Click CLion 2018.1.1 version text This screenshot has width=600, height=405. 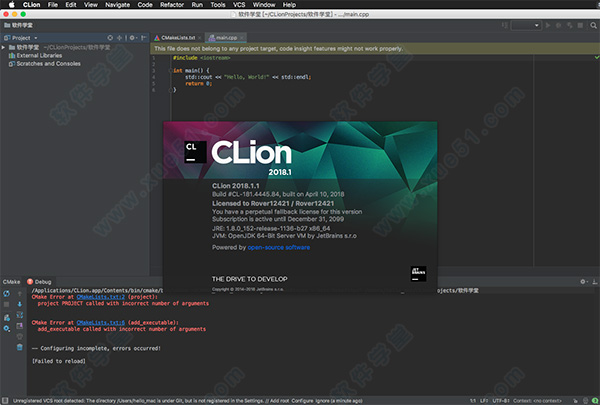tap(236, 186)
